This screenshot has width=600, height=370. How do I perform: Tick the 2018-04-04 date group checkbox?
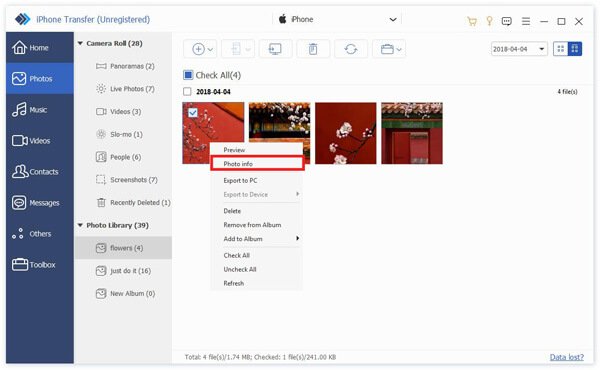point(187,92)
